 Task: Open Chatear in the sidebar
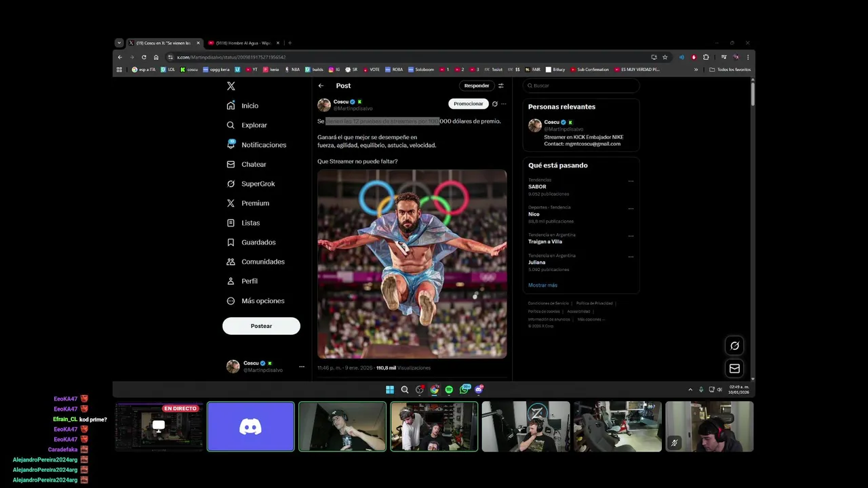[x=246, y=165]
